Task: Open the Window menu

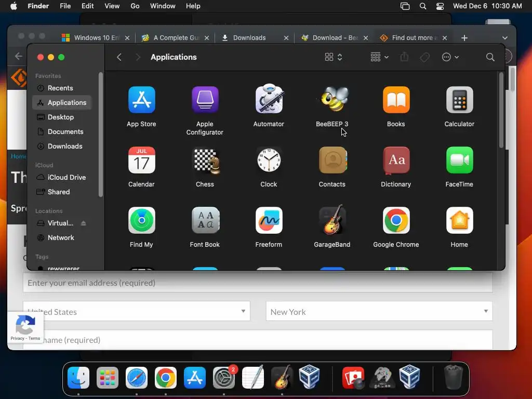Action: coord(163,6)
